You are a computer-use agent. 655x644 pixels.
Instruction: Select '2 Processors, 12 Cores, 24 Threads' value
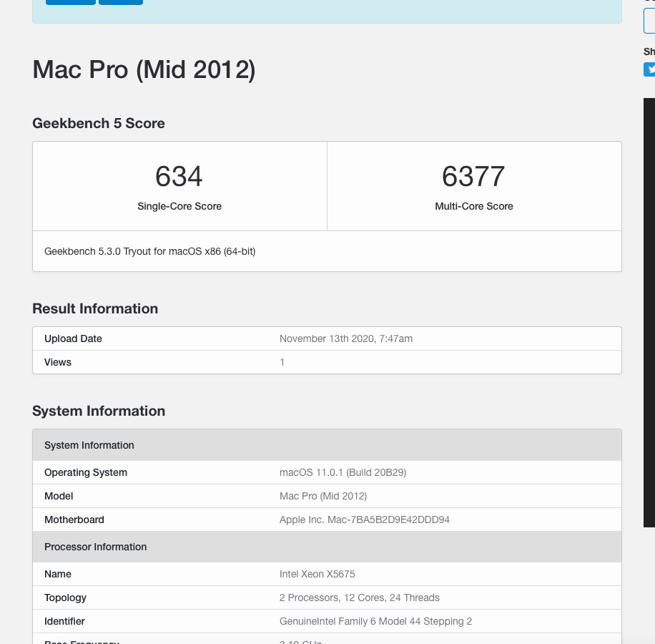click(x=360, y=597)
